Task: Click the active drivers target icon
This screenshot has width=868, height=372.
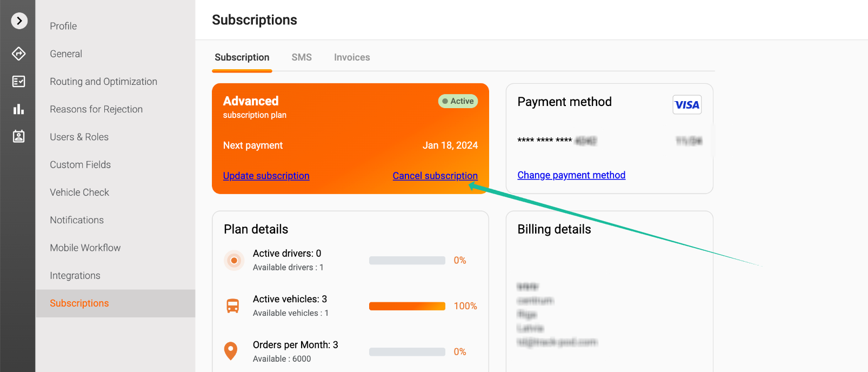Action: coord(234,261)
